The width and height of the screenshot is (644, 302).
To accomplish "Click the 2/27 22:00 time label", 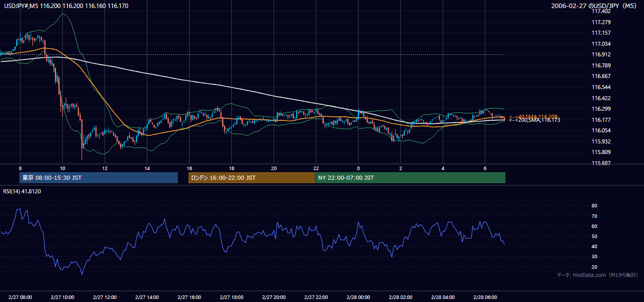I will click(x=316, y=297).
